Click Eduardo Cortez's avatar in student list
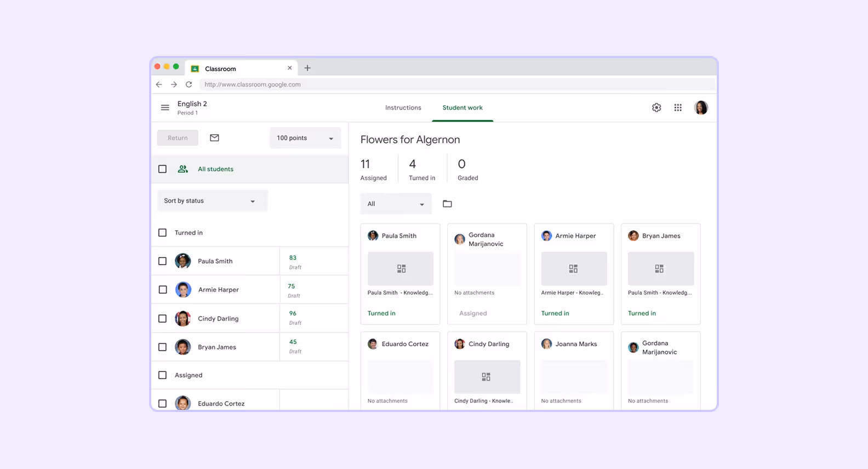Image resolution: width=868 pixels, height=469 pixels. pos(183,403)
